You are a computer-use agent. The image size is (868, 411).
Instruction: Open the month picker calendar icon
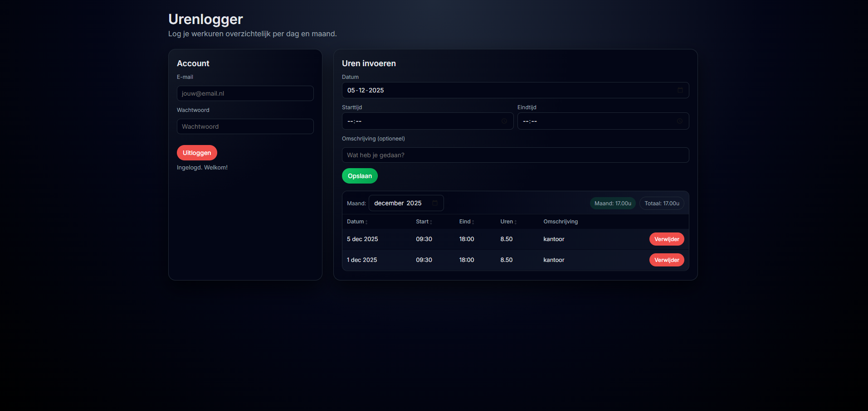point(435,203)
